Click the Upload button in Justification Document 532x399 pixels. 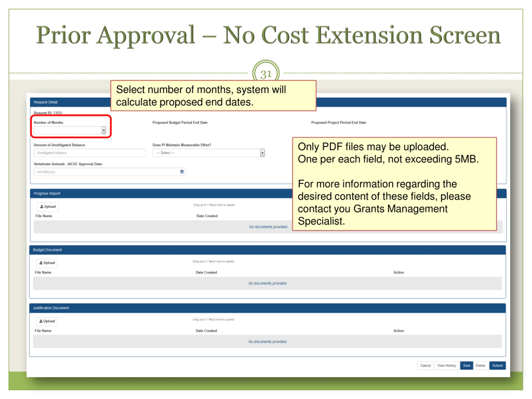[47, 321]
